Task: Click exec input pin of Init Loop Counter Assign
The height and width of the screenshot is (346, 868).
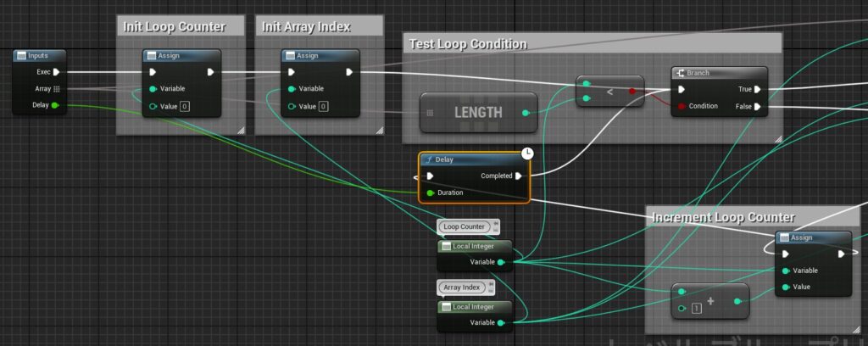Action: (x=153, y=72)
